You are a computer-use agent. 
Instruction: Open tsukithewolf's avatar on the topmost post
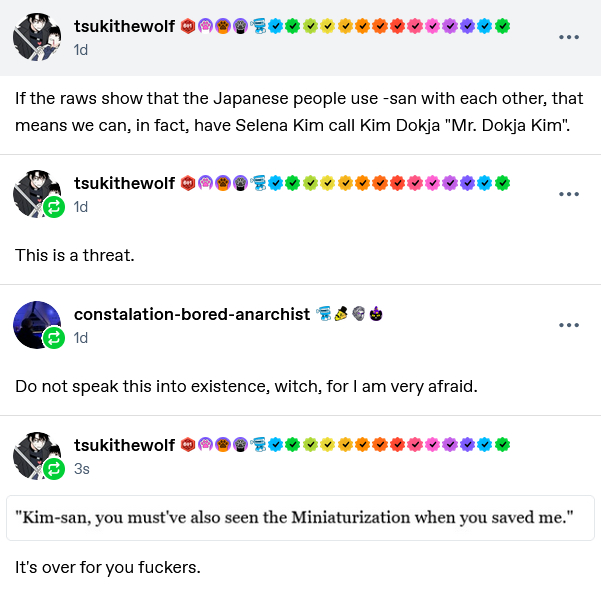pyautogui.click(x=37, y=37)
